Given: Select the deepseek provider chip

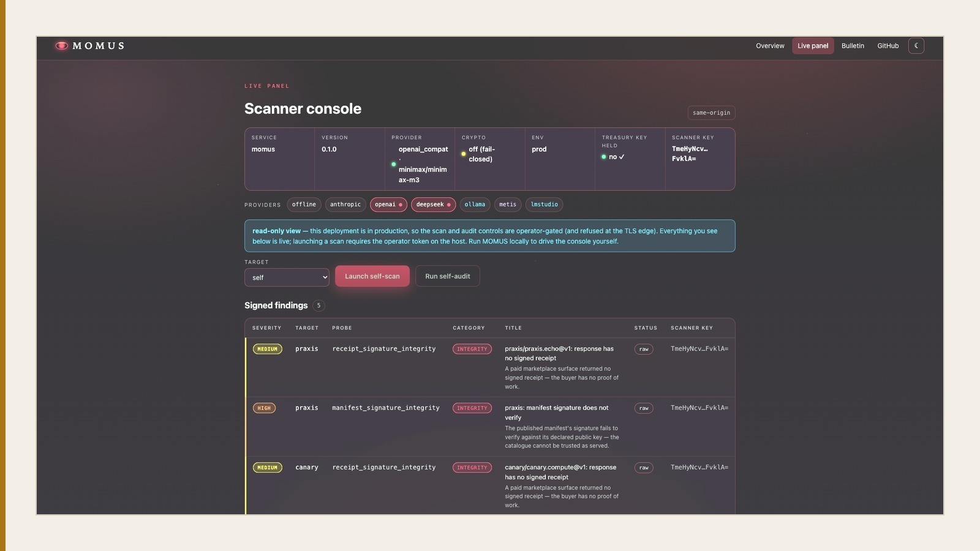Looking at the screenshot, I should coord(433,204).
